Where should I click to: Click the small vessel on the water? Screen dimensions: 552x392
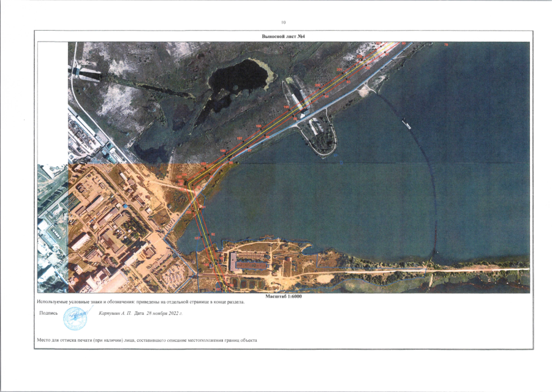(x=406, y=124)
